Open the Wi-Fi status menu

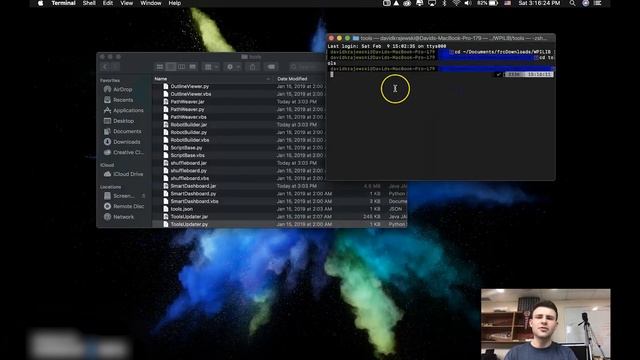point(456,3)
